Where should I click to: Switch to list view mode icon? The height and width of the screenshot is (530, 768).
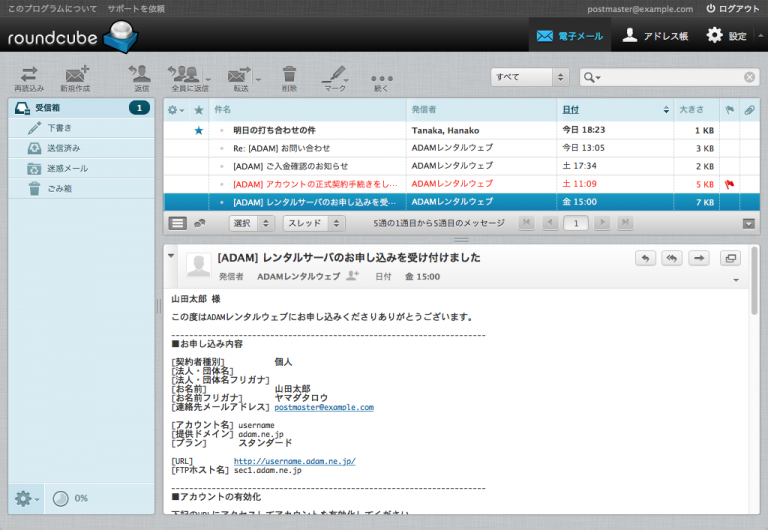point(177,223)
